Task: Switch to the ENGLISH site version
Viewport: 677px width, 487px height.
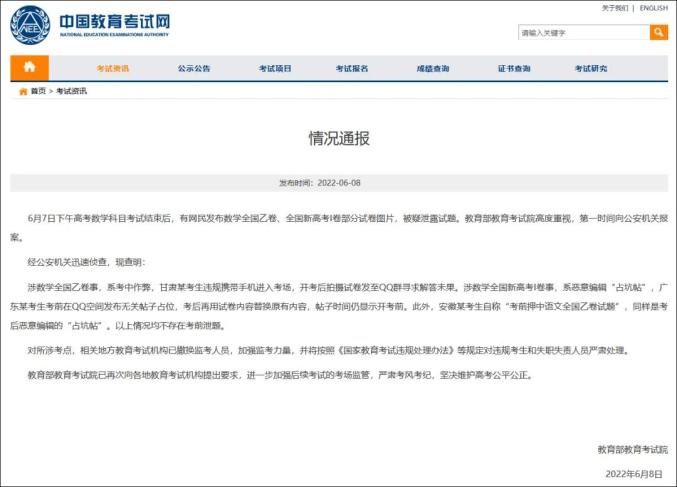Action: point(654,8)
